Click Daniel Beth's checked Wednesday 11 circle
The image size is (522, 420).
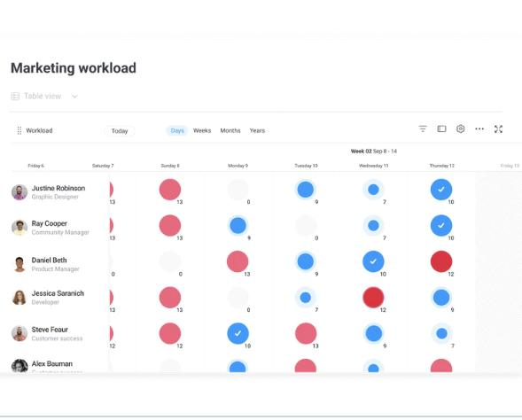(373, 261)
